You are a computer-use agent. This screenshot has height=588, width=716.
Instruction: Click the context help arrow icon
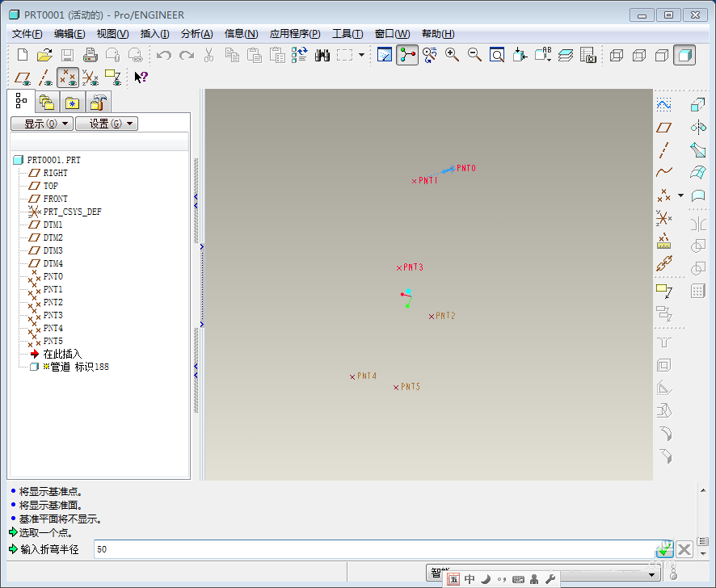click(141, 78)
